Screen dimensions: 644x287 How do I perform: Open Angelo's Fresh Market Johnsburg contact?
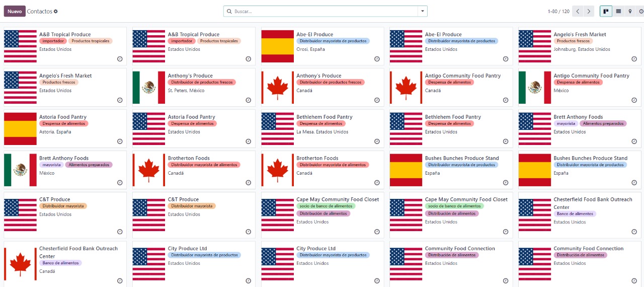580,34
